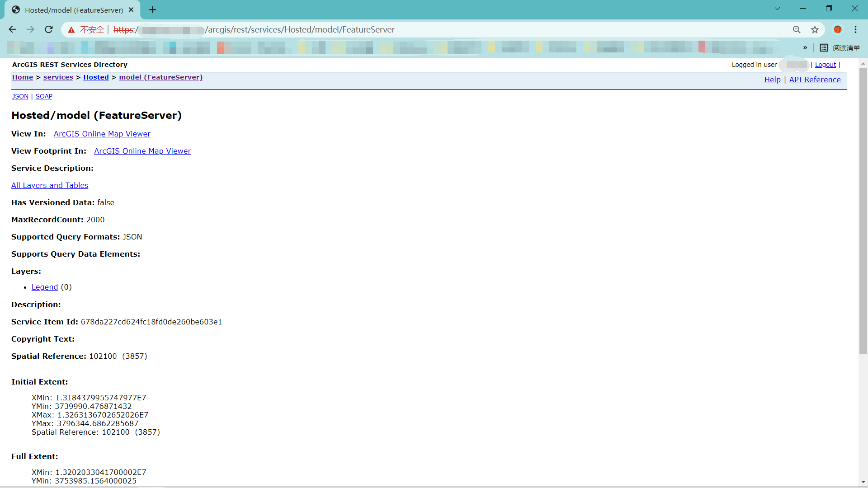The height and width of the screenshot is (488, 868).
Task: Click the Legend link under Layers
Action: 45,287
